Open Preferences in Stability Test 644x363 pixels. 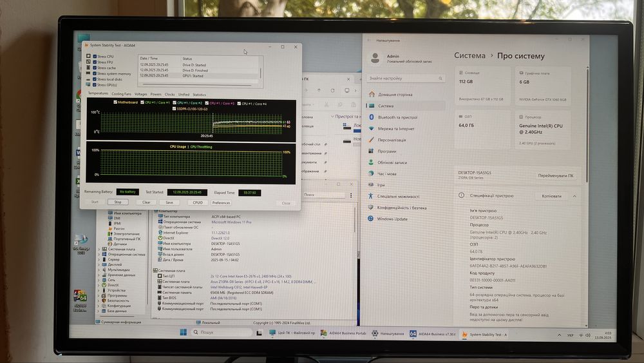[221, 203]
